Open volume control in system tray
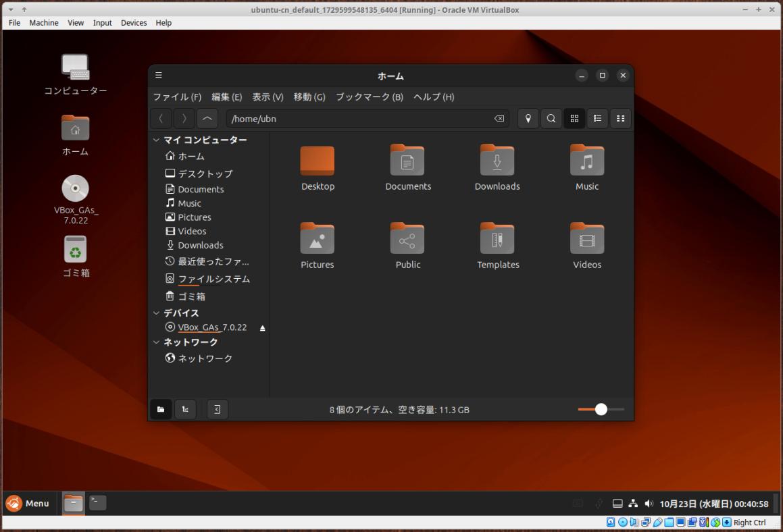Viewport: 783px width, 532px height. pyautogui.click(x=649, y=504)
